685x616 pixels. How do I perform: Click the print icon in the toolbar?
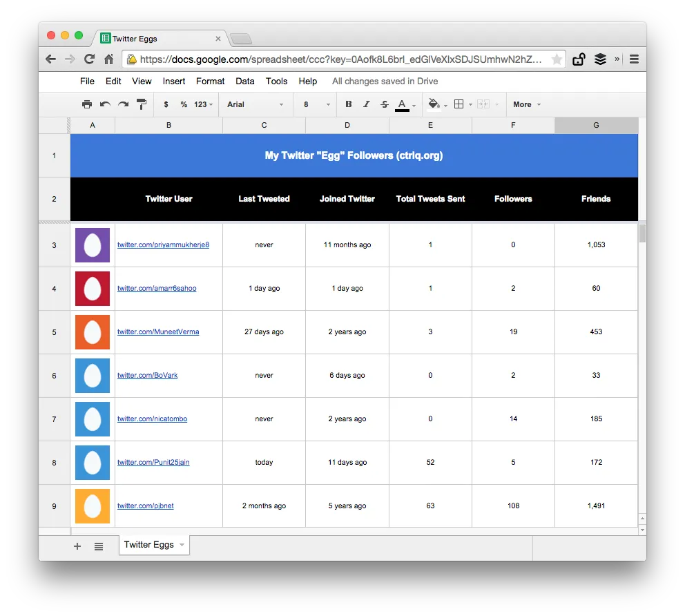[x=87, y=104]
